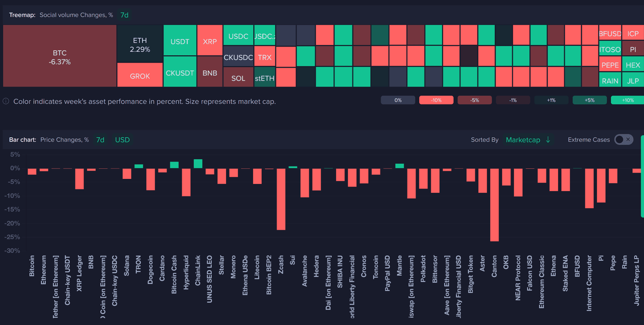
Task: Click the info icon beside color explanation
Action: (x=6, y=101)
